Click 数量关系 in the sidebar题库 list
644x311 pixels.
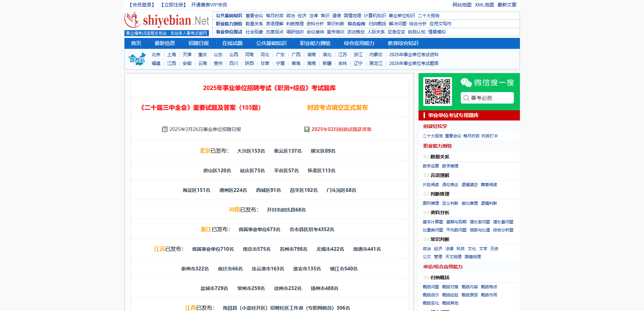pos(440,157)
